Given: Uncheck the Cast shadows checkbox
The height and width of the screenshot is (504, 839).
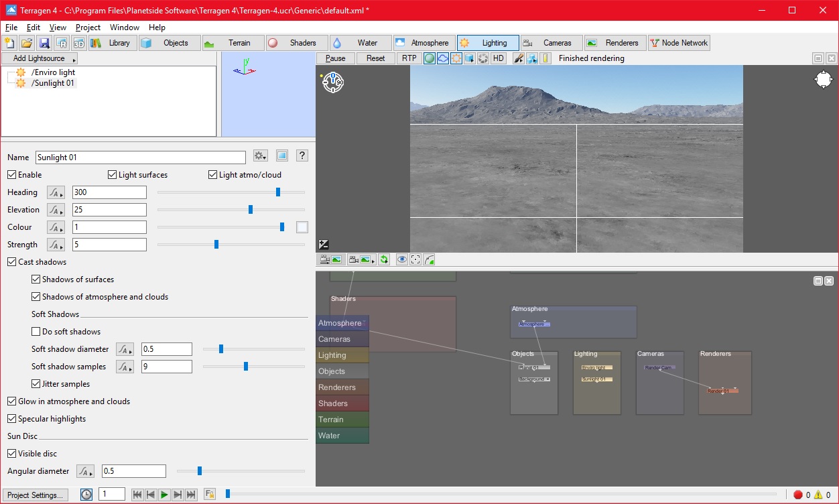Looking at the screenshot, I should tap(12, 262).
